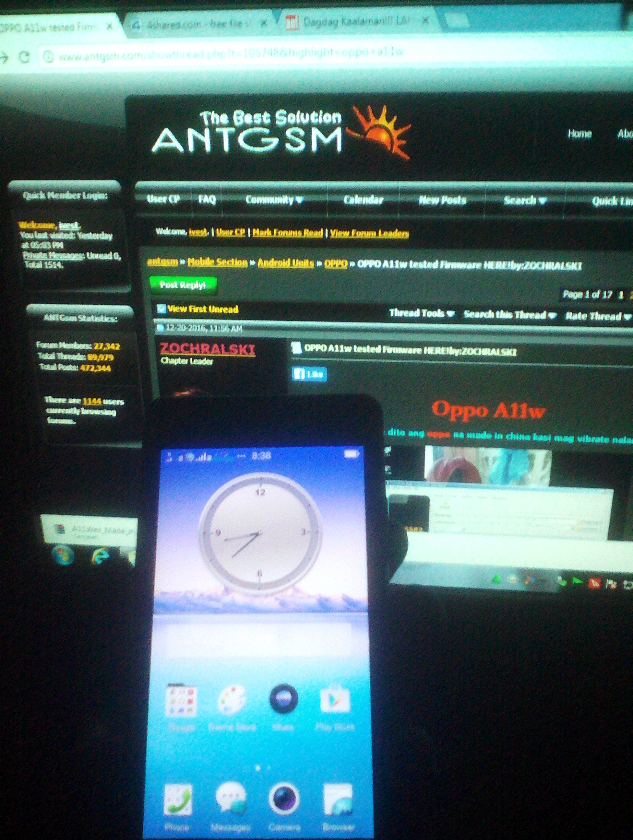The image size is (633, 840).
Task: Open Android Units breadcrumb link
Action: 286,263
